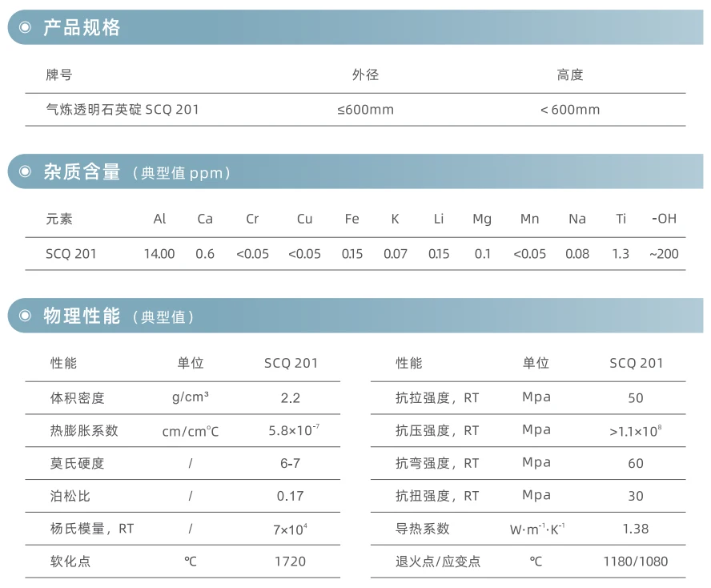
Task: Select the 6-7 hardness value
Action: point(290,463)
